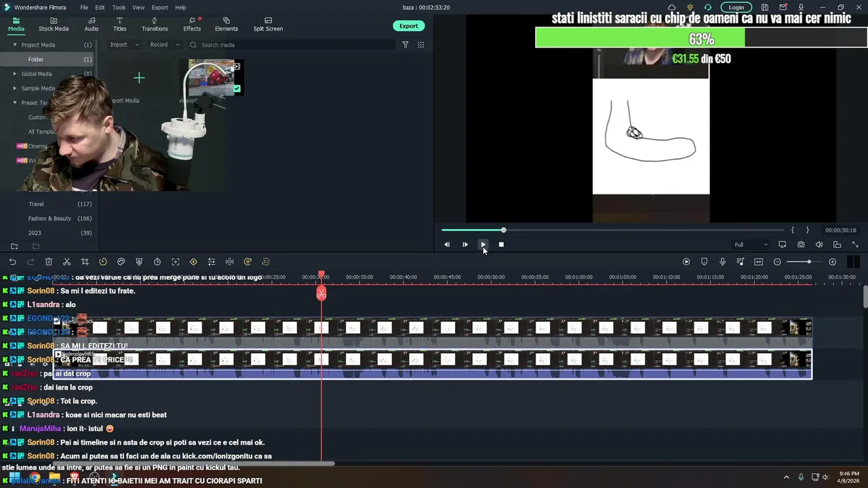
Task: Expand the Global Media tree
Action: tap(15, 74)
